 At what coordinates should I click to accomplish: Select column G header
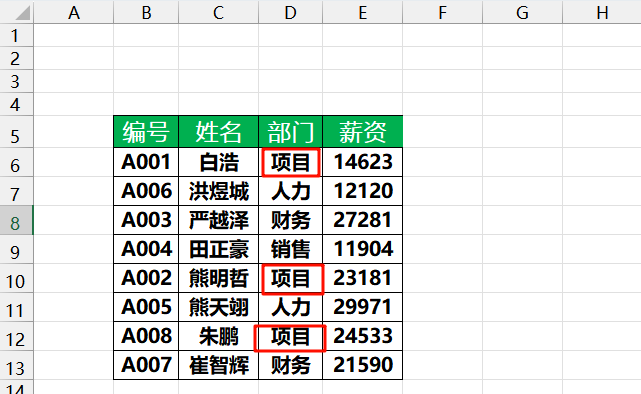522,12
